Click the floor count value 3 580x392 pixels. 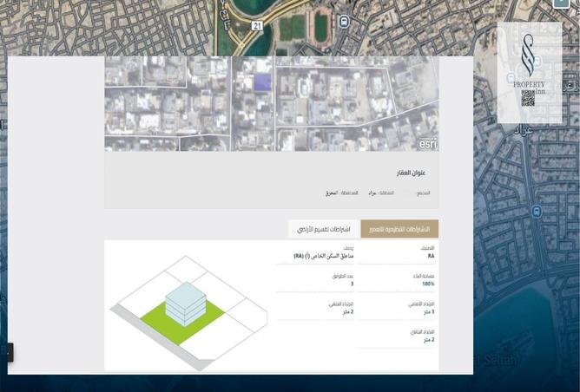pyautogui.click(x=352, y=284)
